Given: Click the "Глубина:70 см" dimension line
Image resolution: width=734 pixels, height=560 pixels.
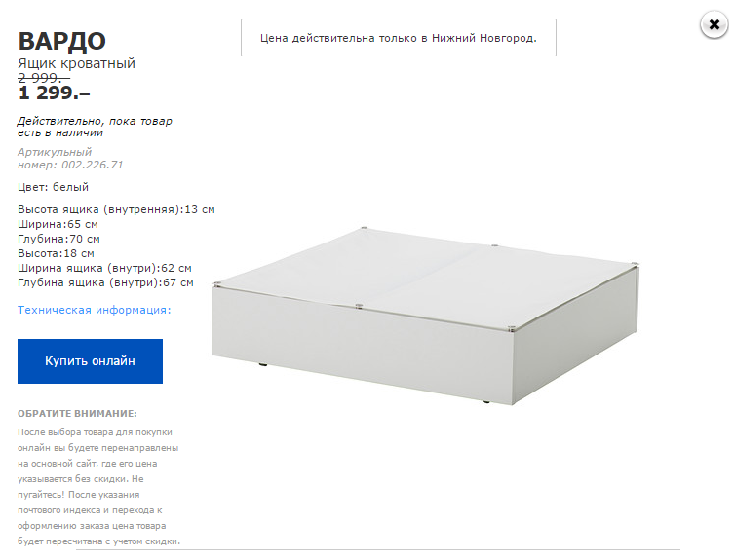Looking at the screenshot, I should click(58, 239).
